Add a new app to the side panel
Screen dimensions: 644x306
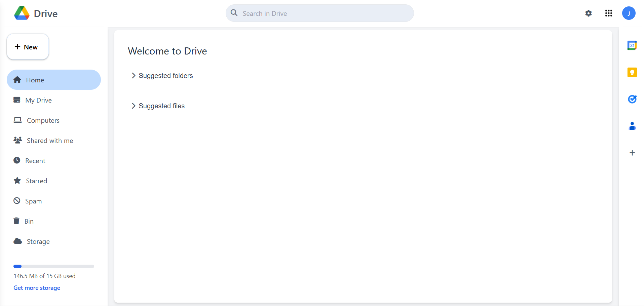[632, 153]
